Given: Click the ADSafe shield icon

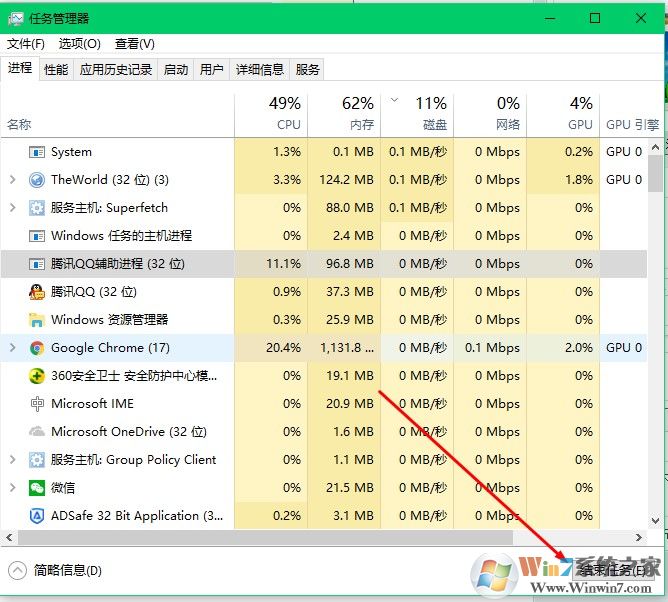Looking at the screenshot, I should point(37,516).
